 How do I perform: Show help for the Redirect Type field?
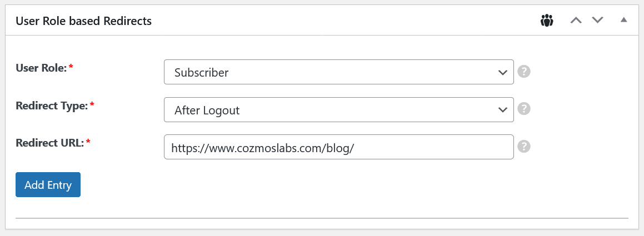[523, 109]
